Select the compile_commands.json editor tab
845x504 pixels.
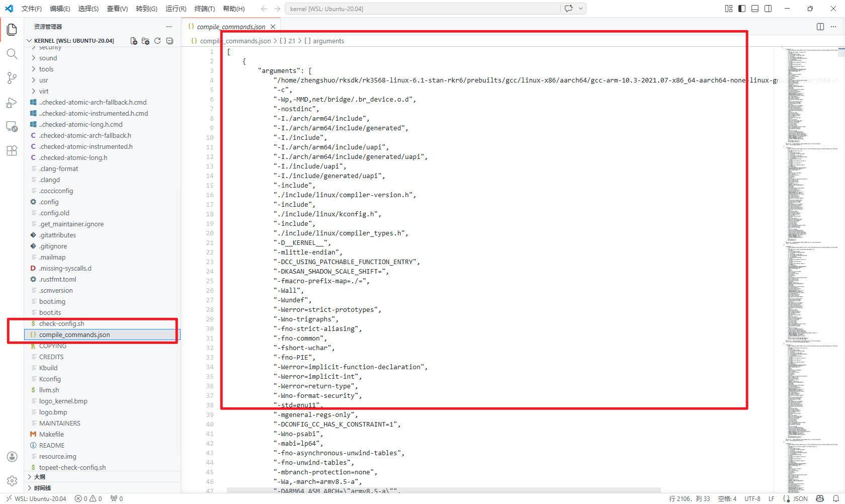[231, 27]
